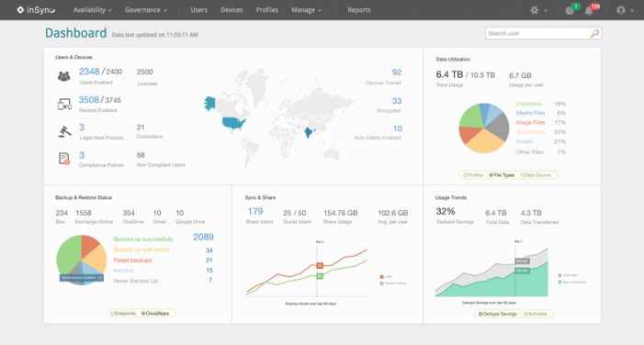The image size is (644, 345).
Task: Open the 15 inactive count
Action: click(x=209, y=271)
